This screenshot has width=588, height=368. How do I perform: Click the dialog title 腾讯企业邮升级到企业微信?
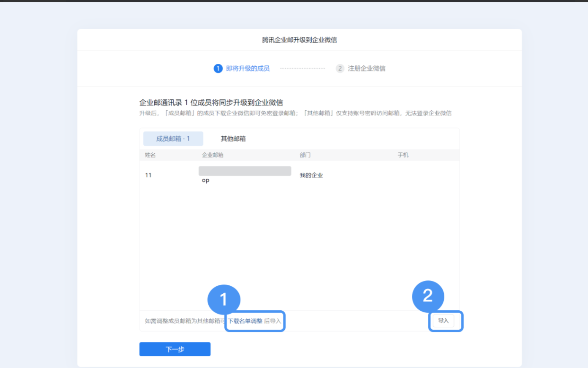[298, 40]
